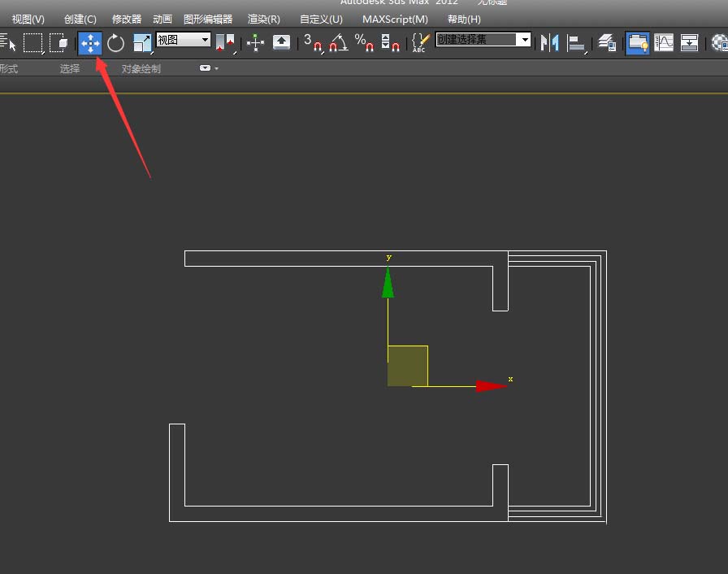Screen dimensions: 728x574
Task: Click the Align tool icon
Action: coord(576,44)
